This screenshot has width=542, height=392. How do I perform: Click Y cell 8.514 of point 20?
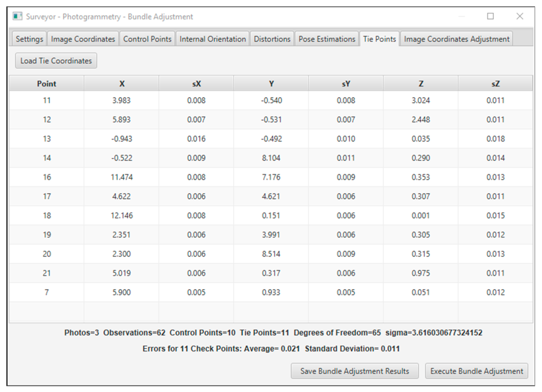click(x=271, y=254)
